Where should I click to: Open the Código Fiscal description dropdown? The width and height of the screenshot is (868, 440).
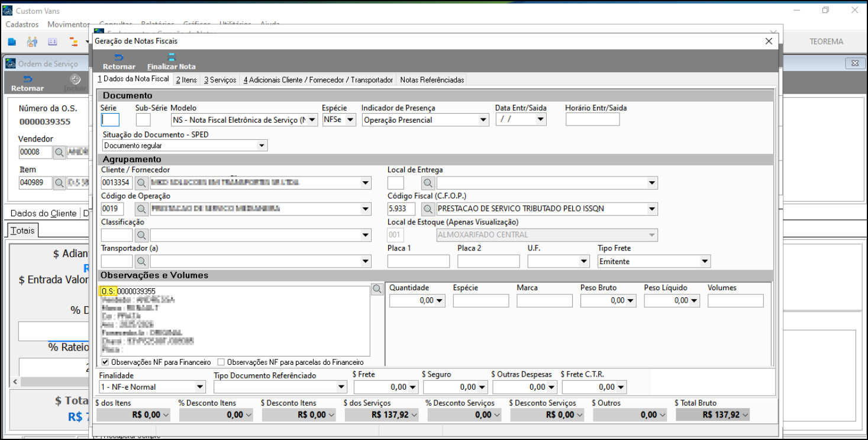tap(652, 208)
